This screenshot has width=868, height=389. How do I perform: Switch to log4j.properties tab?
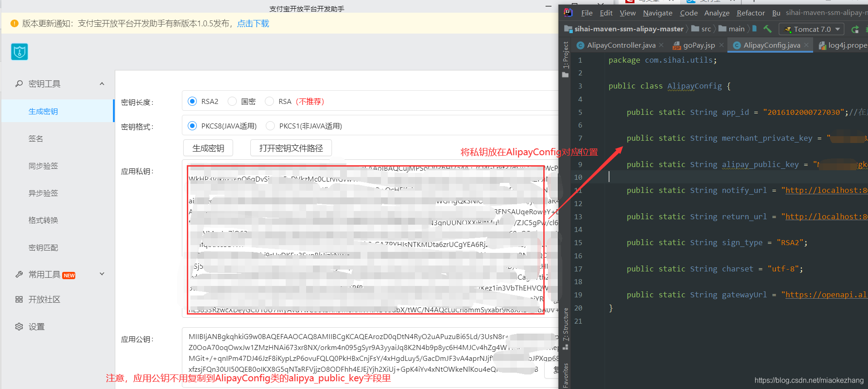pos(847,45)
